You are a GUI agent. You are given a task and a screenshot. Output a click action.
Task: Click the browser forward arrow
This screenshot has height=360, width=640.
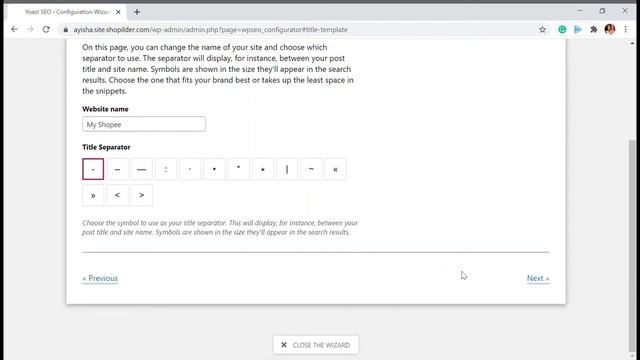(30, 29)
